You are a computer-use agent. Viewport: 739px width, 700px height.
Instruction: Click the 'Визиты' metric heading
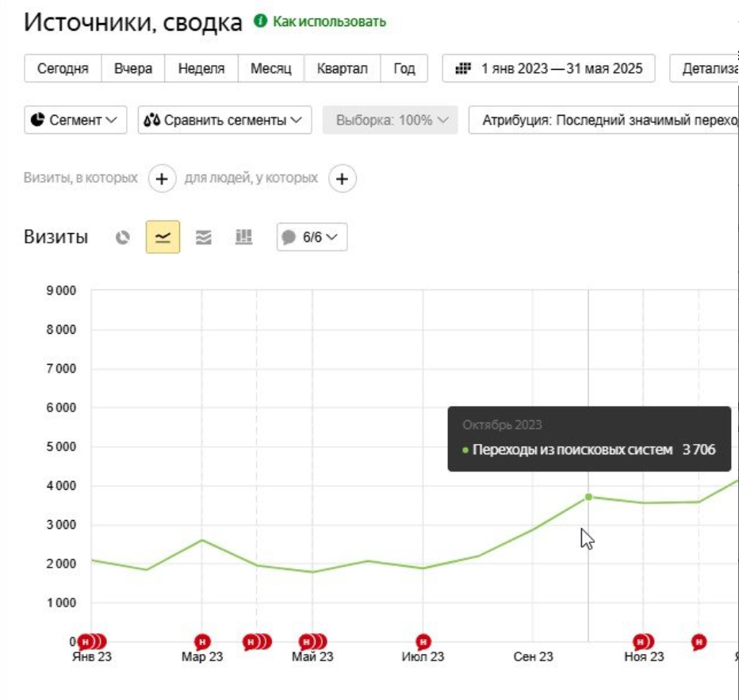point(56,237)
